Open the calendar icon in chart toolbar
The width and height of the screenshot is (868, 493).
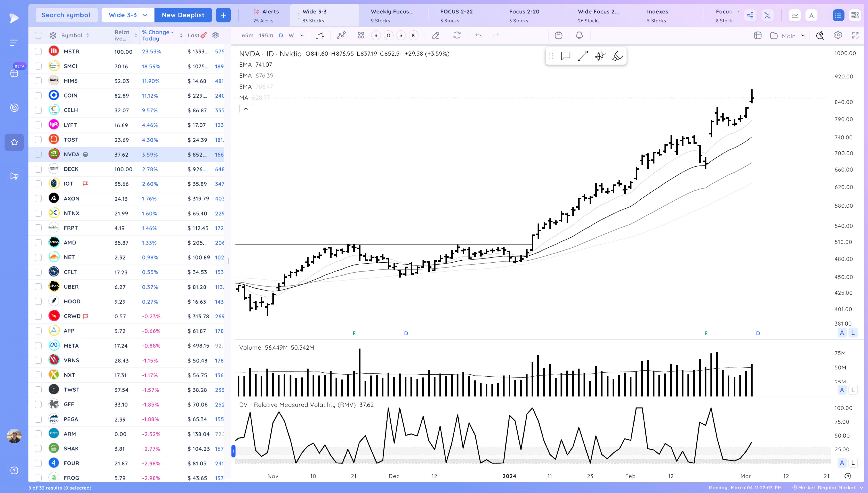[559, 35]
